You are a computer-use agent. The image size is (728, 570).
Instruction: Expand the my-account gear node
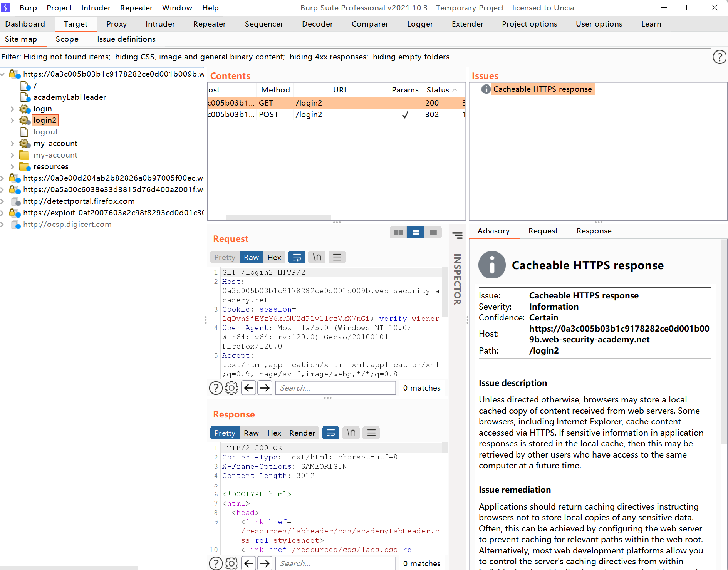(x=12, y=144)
